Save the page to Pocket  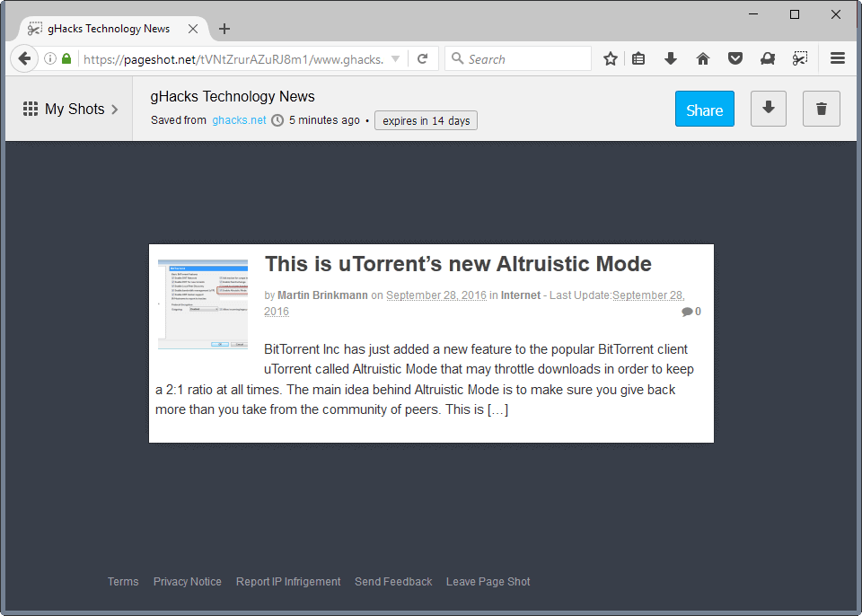click(735, 57)
